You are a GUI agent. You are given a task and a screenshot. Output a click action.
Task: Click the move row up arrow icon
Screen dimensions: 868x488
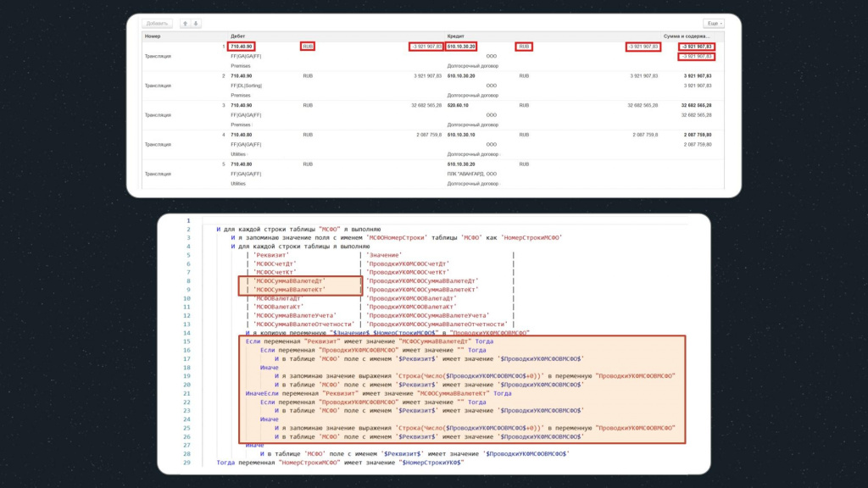[x=186, y=23]
